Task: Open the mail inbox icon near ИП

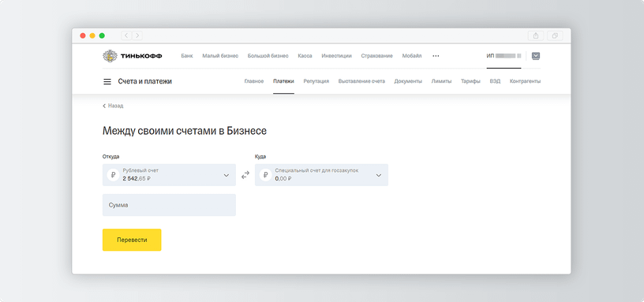Action: pyautogui.click(x=536, y=56)
